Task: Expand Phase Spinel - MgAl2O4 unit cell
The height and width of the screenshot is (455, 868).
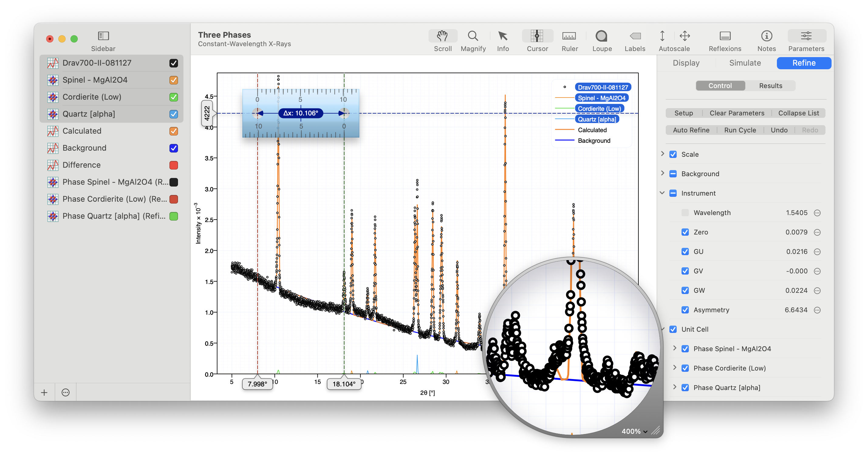Action: click(x=675, y=348)
